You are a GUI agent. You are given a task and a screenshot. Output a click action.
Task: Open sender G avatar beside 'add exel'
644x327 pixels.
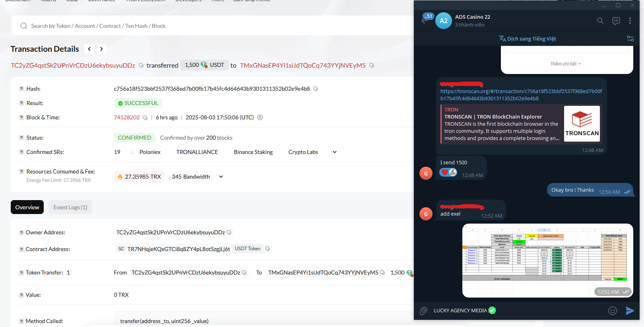[x=426, y=214]
